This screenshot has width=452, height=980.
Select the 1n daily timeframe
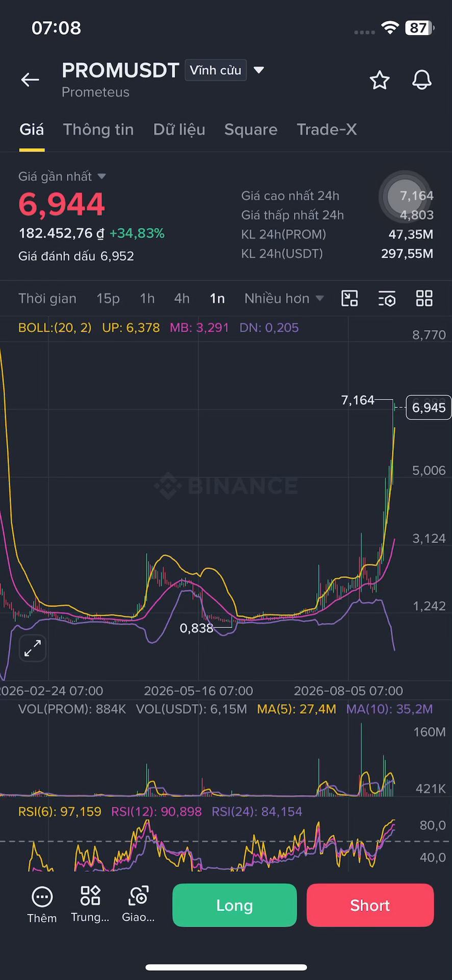(217, 299)
